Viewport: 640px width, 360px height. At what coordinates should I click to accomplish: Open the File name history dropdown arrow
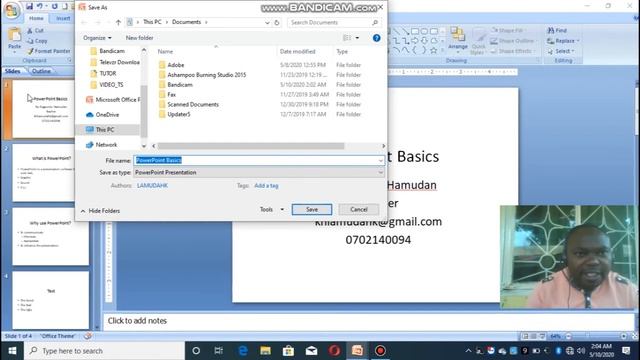tap(380, 160)
